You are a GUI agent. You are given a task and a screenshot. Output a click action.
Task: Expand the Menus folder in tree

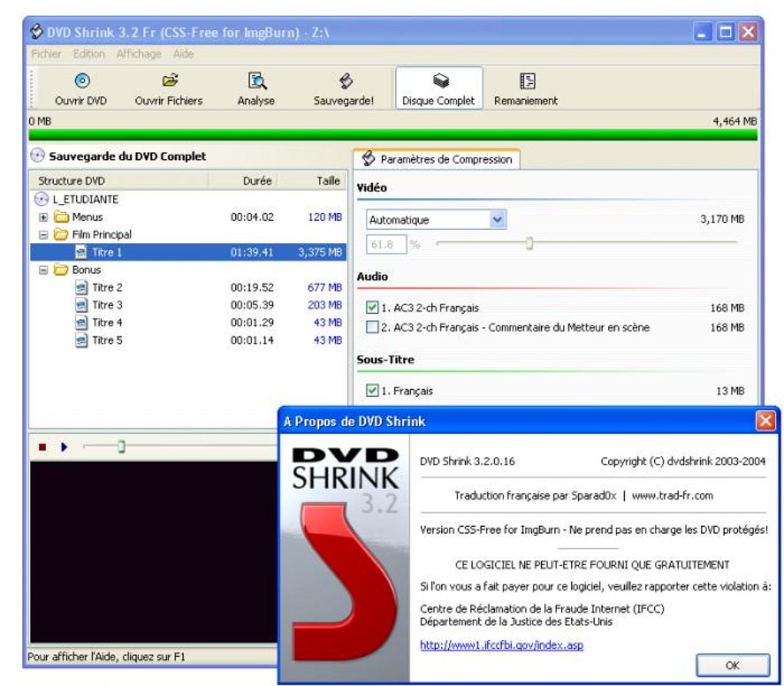pos(44,218)
